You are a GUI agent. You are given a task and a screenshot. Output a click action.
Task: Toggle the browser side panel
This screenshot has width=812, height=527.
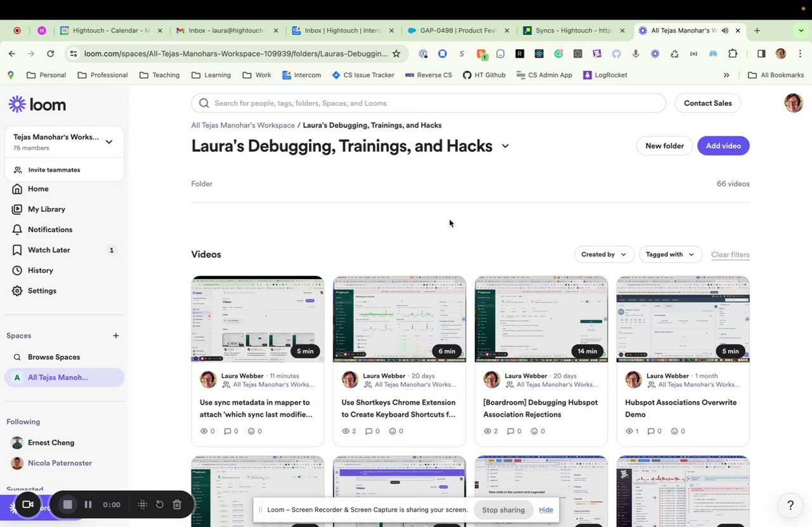tap(761, 54)
